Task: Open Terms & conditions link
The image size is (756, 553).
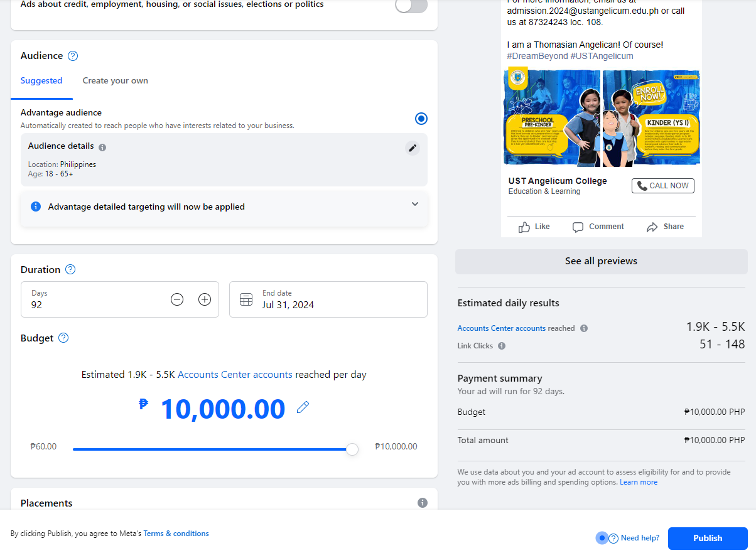Action: 176,534
